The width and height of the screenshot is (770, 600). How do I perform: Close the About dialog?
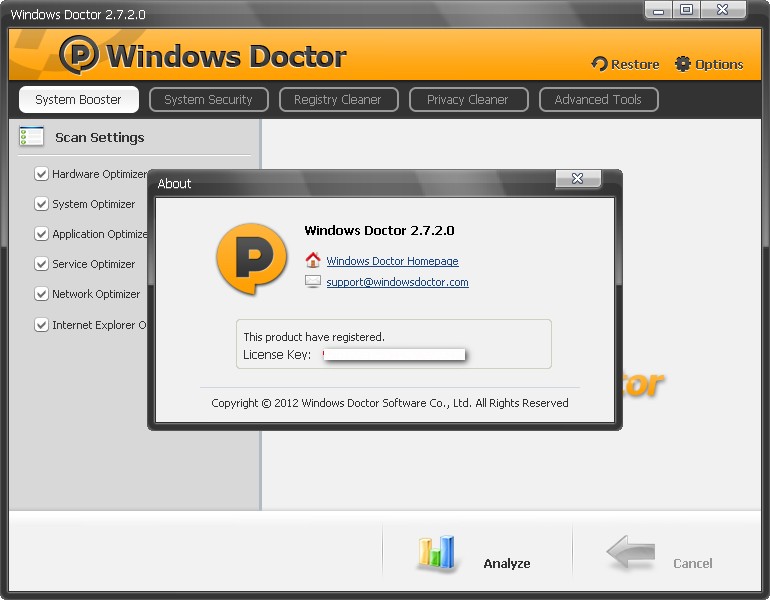[x=578, y=179]
